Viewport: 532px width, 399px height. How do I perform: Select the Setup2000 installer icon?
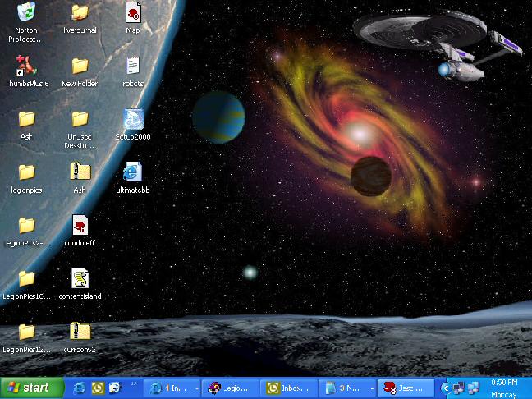[133, 119]
